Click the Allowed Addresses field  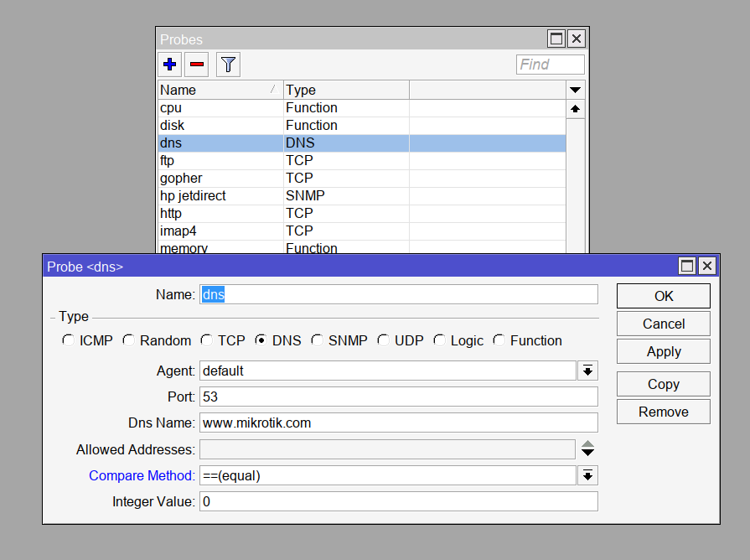387,449
